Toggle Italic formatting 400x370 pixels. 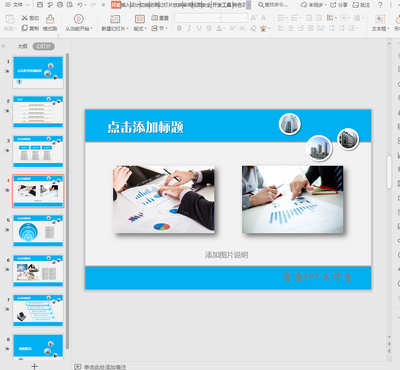pos(189,28)
